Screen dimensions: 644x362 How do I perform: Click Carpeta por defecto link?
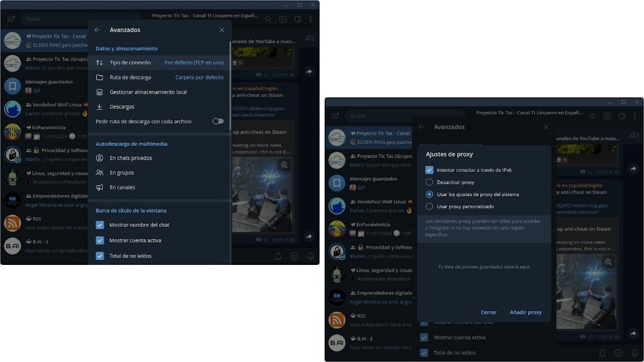click(199, 77)
